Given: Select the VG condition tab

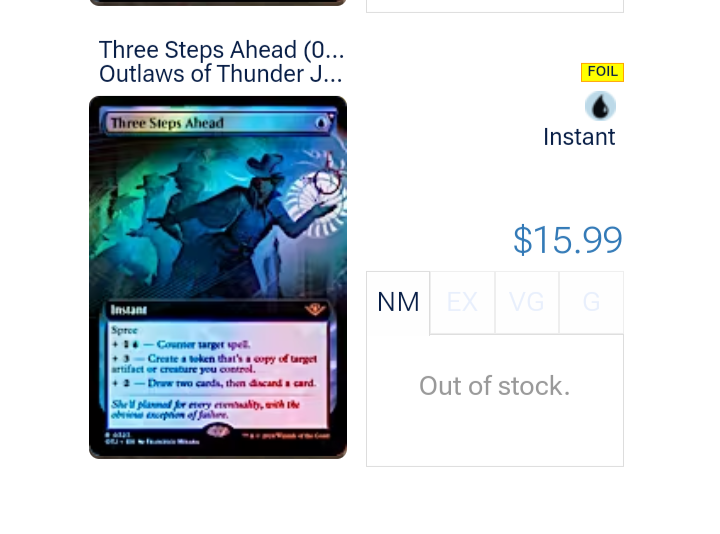Looking at the screenshot, I should coord(527,303).
